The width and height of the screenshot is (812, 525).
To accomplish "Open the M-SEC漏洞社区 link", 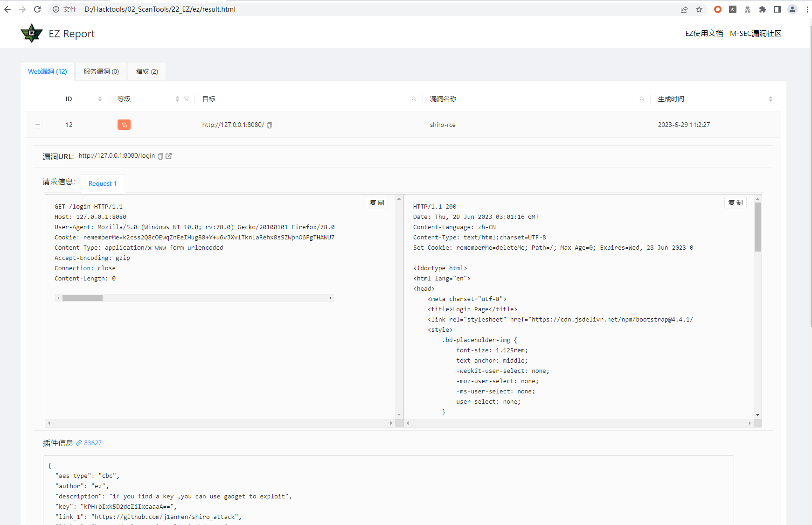I will (x=756, y=34).
